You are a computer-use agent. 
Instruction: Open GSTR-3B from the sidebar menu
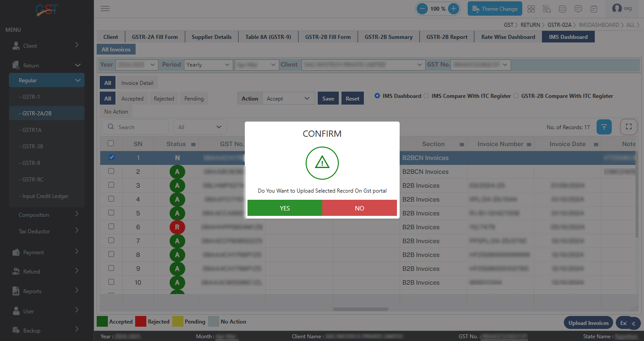click(33, 147)
